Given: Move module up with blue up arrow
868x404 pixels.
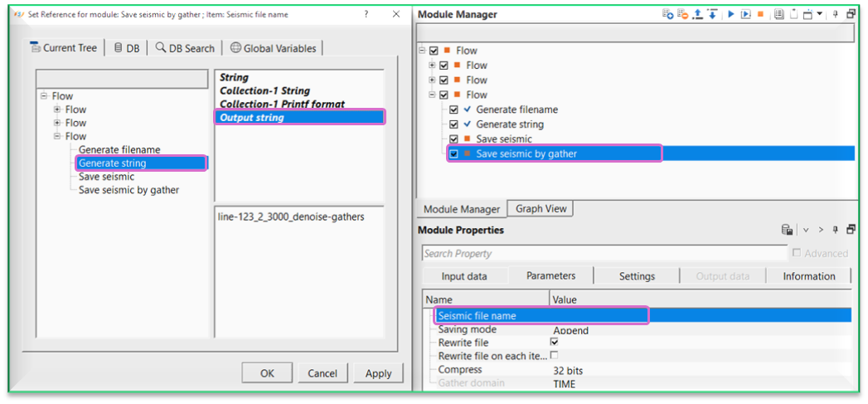Looking at the screenshot, I should point(697,14).
